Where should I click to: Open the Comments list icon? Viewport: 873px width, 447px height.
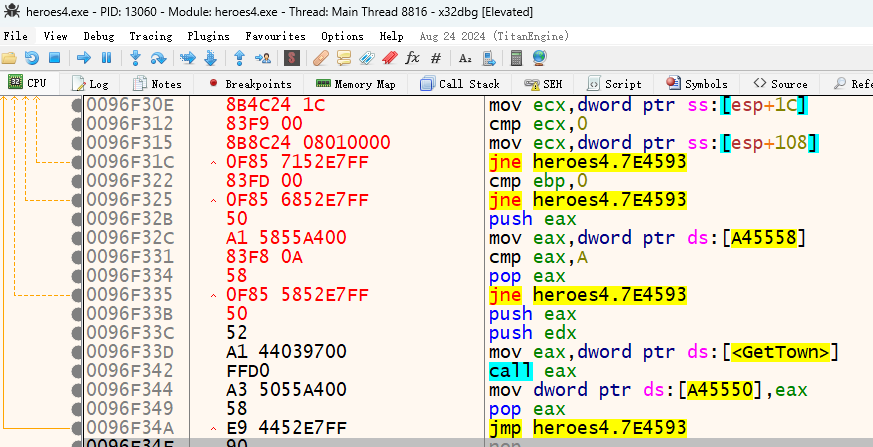pyautogui.click(x=344, y=57)
